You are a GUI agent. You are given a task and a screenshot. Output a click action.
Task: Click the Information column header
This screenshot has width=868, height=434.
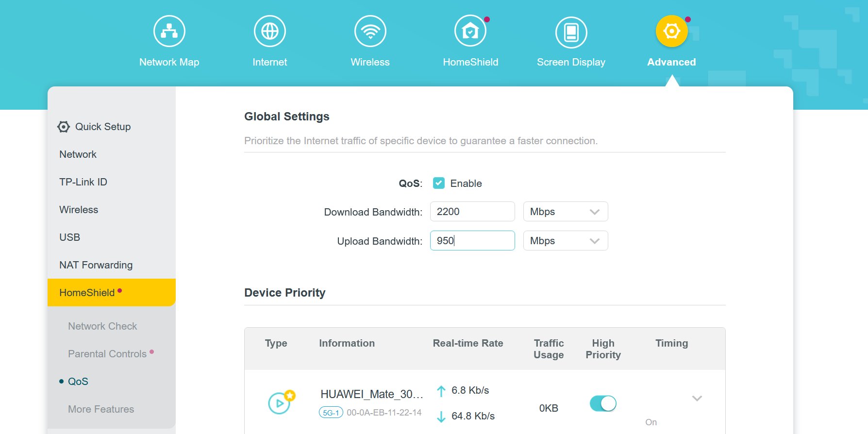[347, 343]
